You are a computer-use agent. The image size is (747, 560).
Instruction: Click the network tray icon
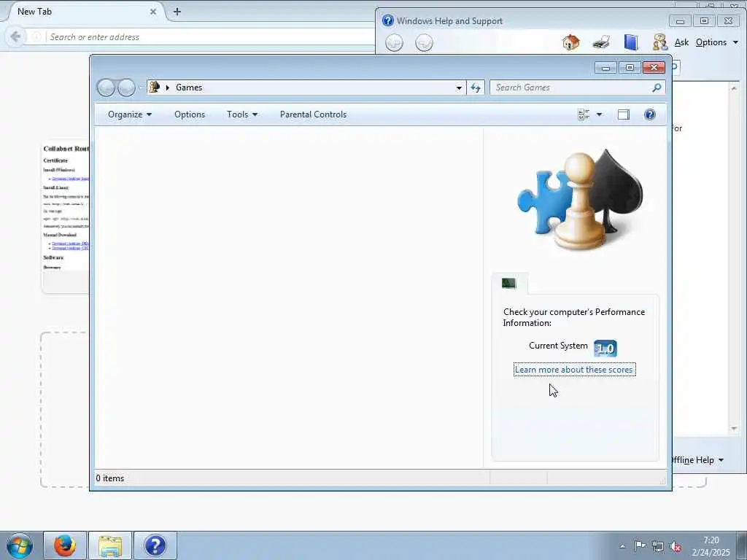[x=658, y=546]
